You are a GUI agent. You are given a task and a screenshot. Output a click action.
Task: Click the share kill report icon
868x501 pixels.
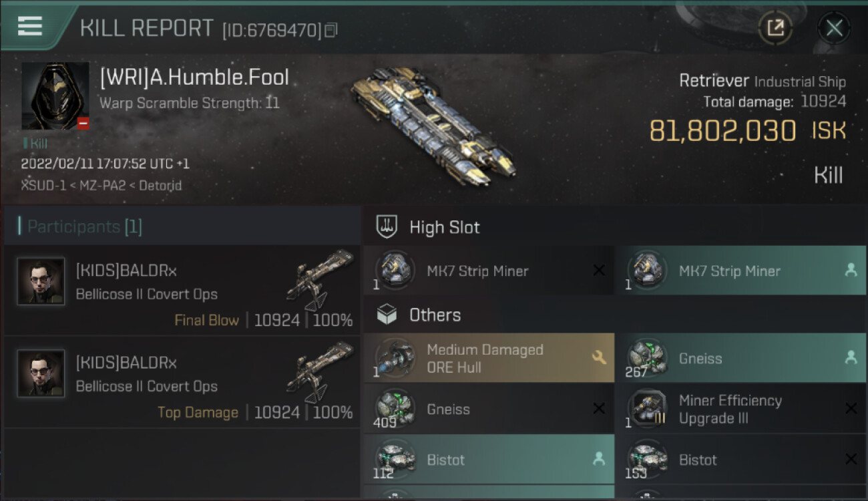[775, 28]
